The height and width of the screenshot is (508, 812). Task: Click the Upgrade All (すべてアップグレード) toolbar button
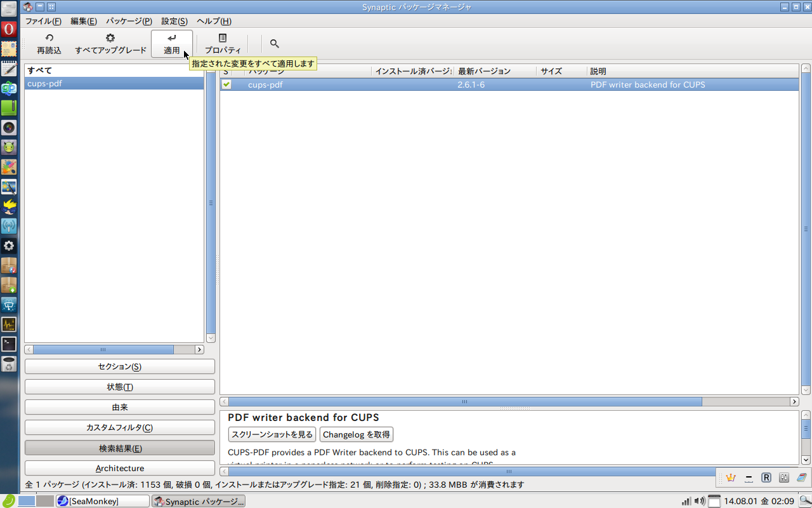(111, 44)
